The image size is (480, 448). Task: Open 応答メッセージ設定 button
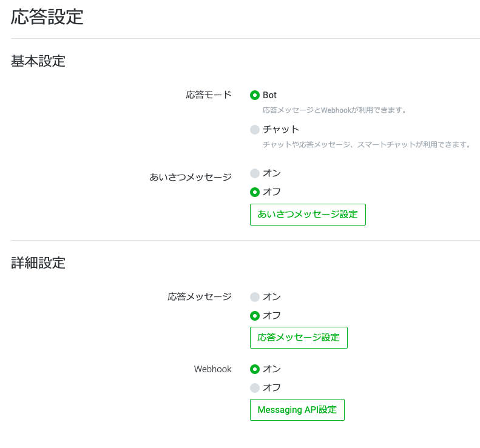[x=299, y=338]
